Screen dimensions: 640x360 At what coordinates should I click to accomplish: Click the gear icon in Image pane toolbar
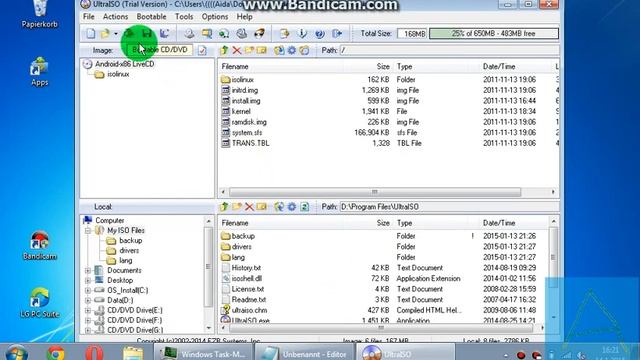click(291, 50)
